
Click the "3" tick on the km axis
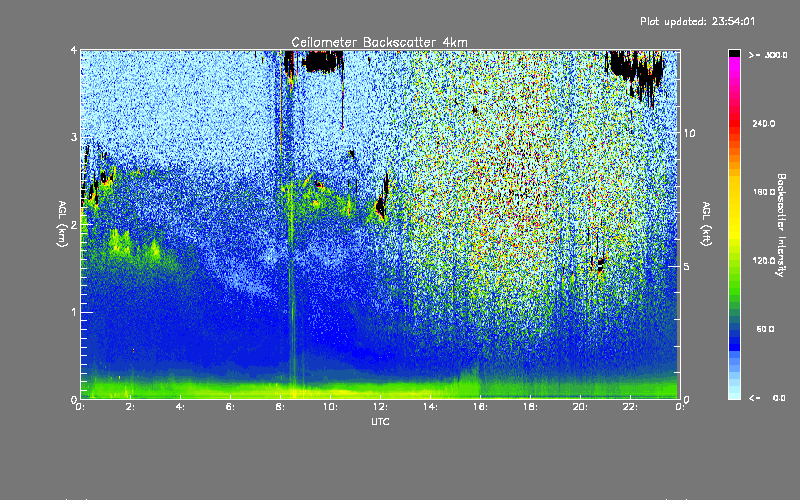[74, 137]
